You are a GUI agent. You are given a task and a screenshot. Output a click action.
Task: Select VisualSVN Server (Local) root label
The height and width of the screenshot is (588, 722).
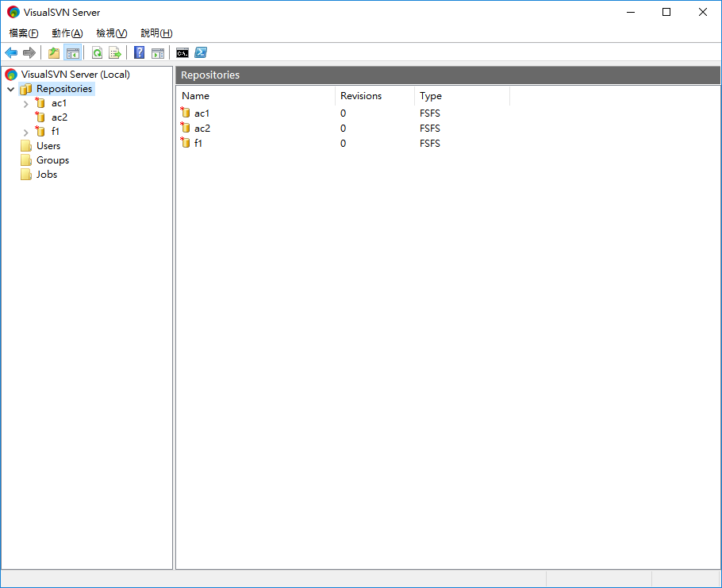75,75
